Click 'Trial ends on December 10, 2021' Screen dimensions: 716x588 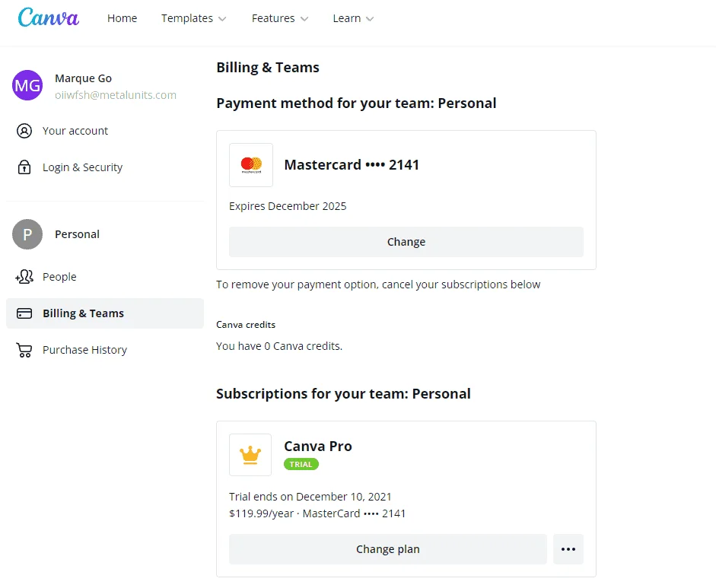pos(310,497)
